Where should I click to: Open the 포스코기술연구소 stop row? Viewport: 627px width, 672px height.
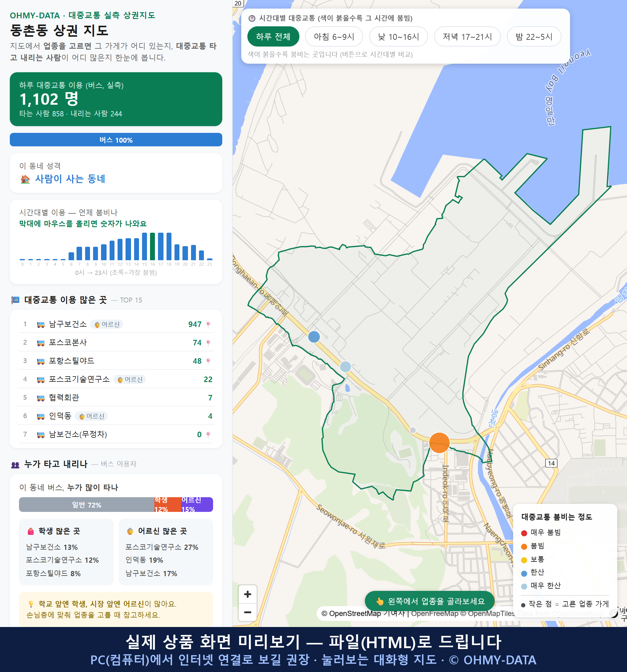coord(116,379)
